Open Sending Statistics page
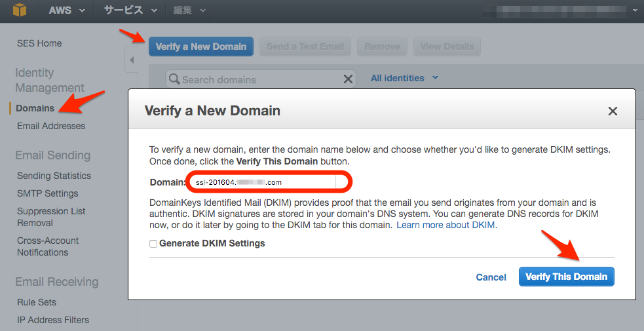Viewport: 644px width, 331px height. coord(54,176)
